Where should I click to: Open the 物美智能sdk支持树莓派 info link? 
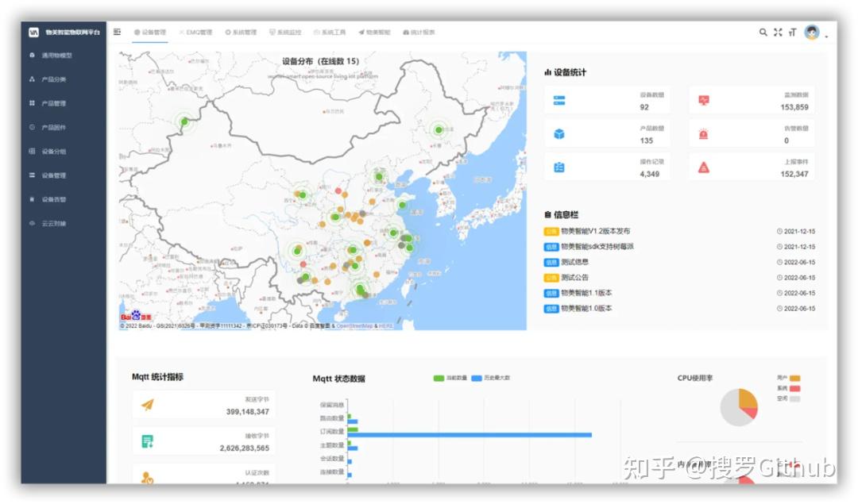coord(597,247)
